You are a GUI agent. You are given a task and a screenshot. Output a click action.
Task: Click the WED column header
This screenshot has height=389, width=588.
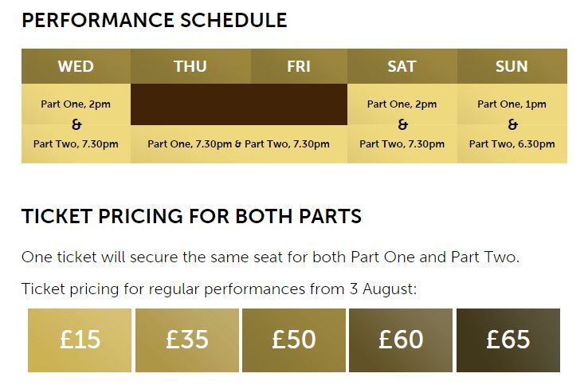coord(76,66)
